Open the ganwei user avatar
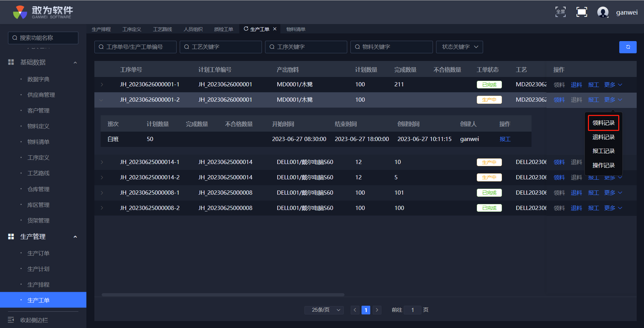The width and height of the screenshot is (644, 328). [603, 12]
